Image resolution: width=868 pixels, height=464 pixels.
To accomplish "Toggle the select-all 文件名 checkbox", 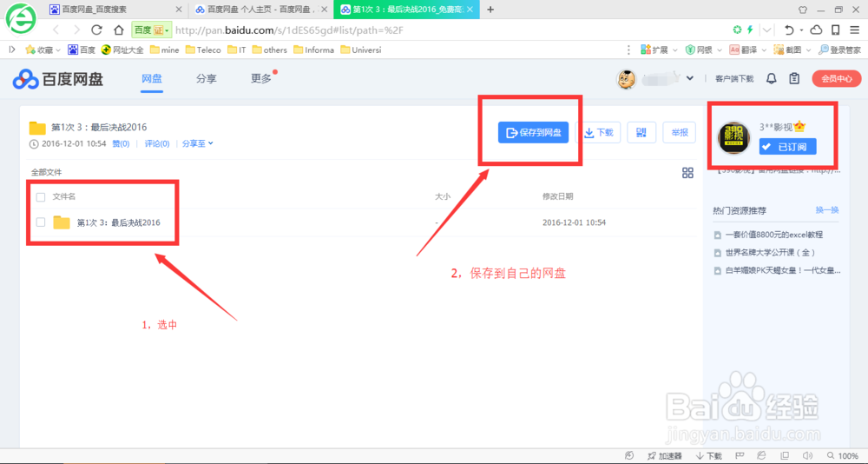I will pyautogui.click(x=41, y=196).
